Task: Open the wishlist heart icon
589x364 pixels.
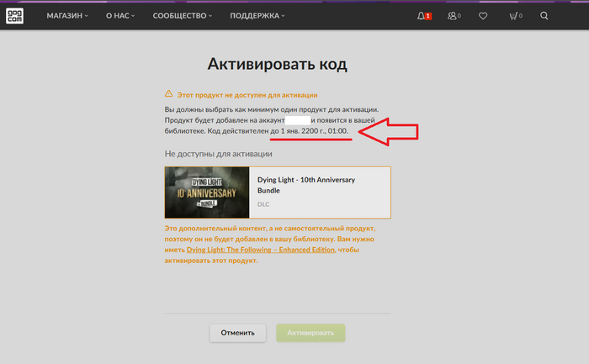Action: click(483, 16)
